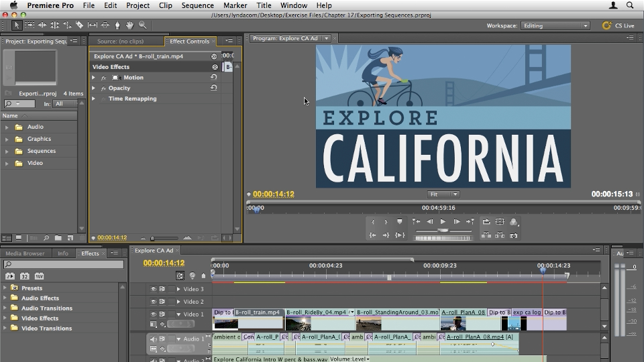Click Export Frame camera icon
644x362 pixels.
513,235
